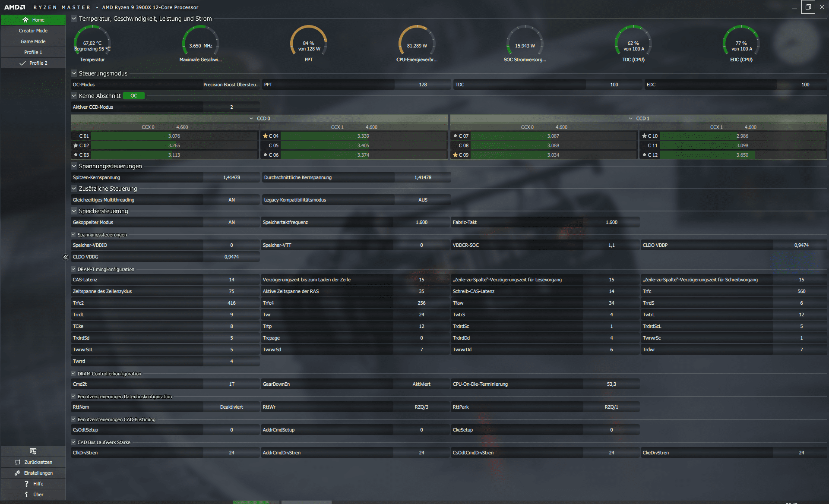Click the Profile 2 checkmark icon
Screen dimensions: 829x504
22,63
